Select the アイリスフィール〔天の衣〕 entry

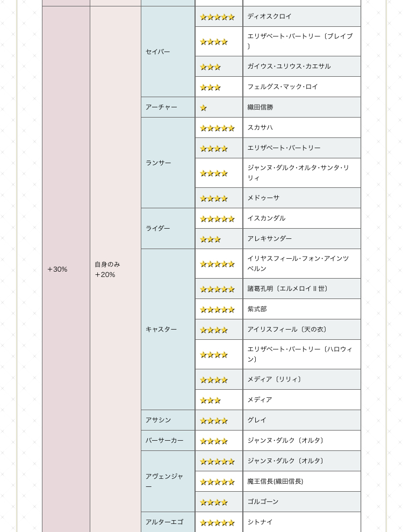288,330
